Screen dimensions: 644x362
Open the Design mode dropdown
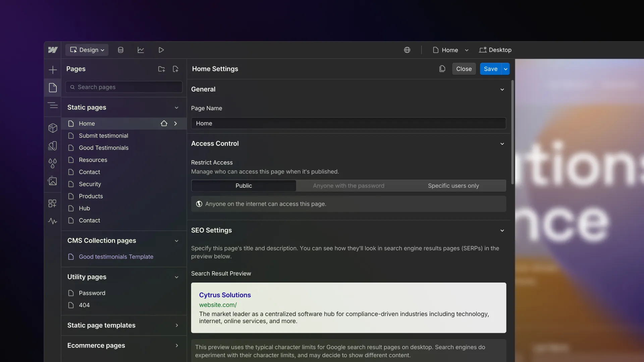pos(87,50)
